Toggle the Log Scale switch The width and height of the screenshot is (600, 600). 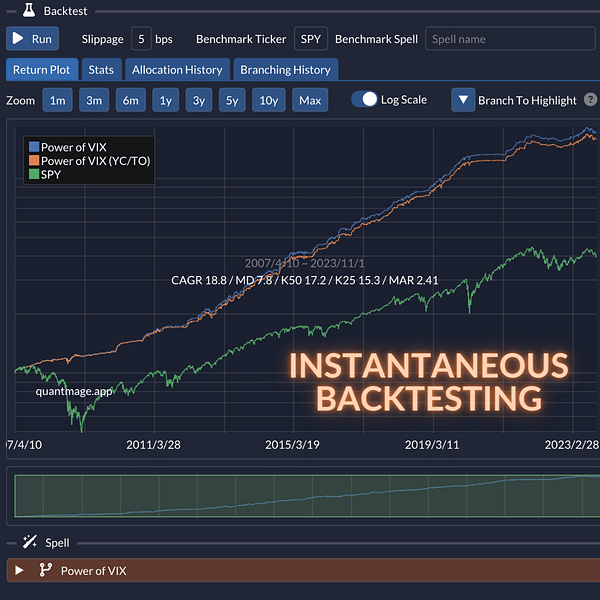(x=364, y=99)
